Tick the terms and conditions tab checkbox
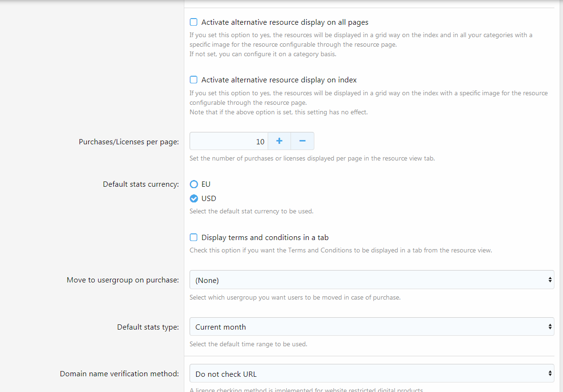The width and height of the screenshot is (563, 392). pos(194,237)
